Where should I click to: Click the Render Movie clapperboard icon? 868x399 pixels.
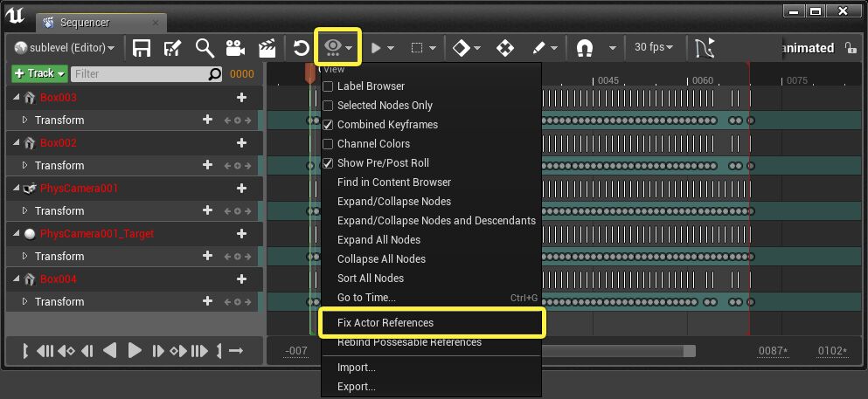[267, 48]
